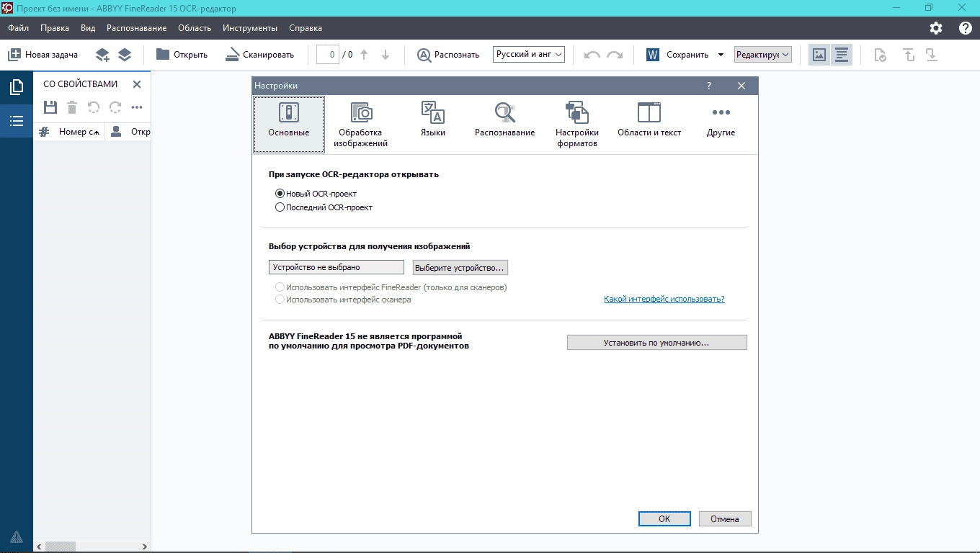Open the Вид menu
Image resolution: width=980 pixels, height=553 pixels.
pos(88,28)
